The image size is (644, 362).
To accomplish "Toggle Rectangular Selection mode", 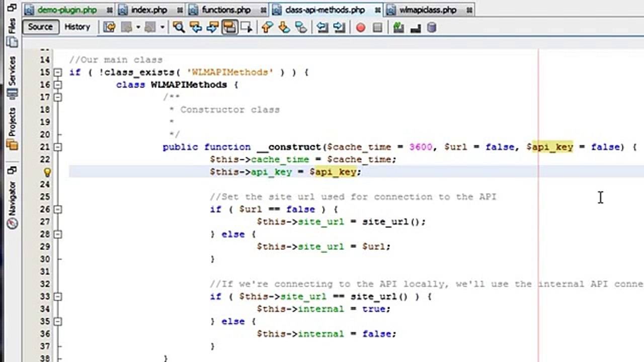I will coord(246,27).
